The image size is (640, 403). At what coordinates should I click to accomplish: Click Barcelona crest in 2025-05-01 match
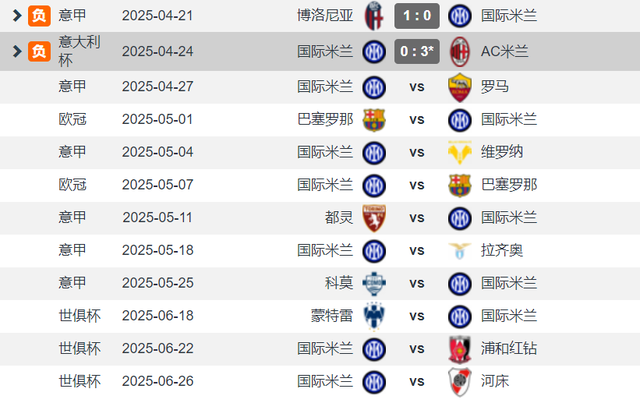point(374,120)
